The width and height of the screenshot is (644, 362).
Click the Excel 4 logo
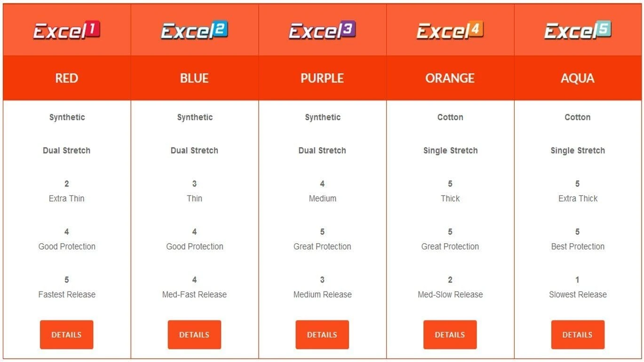[x=450, y=31]
